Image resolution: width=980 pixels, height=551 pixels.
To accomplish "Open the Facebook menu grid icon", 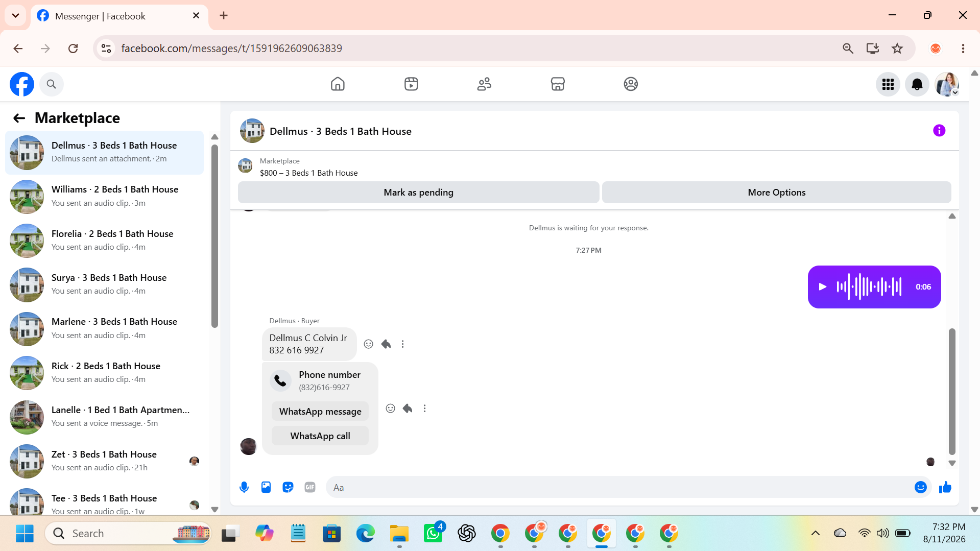I will coord(888,84).
